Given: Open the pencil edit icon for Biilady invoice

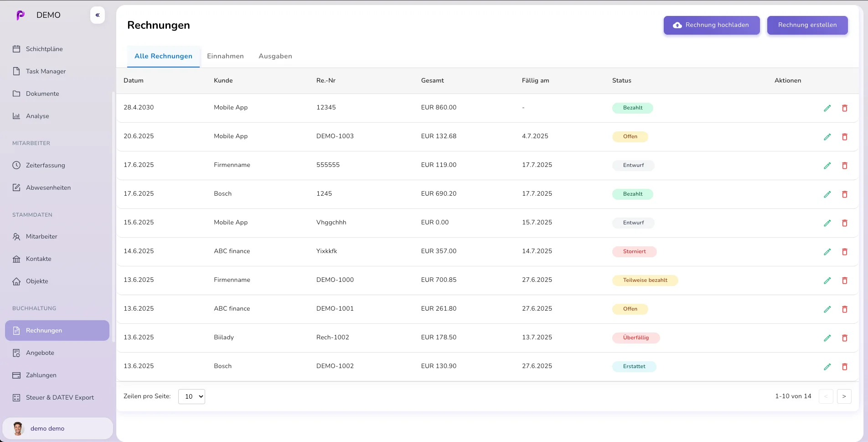Looking at the screenshot, I should [827, 338].
